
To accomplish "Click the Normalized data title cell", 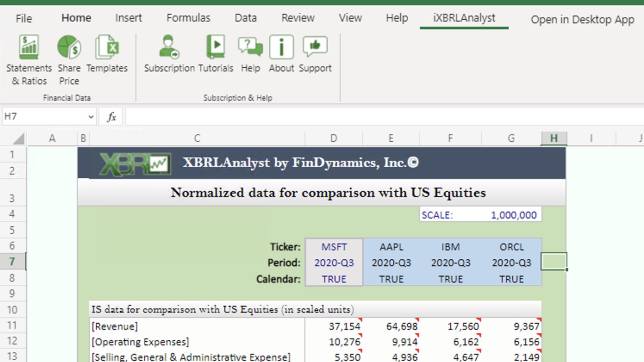I will (322, 192).
